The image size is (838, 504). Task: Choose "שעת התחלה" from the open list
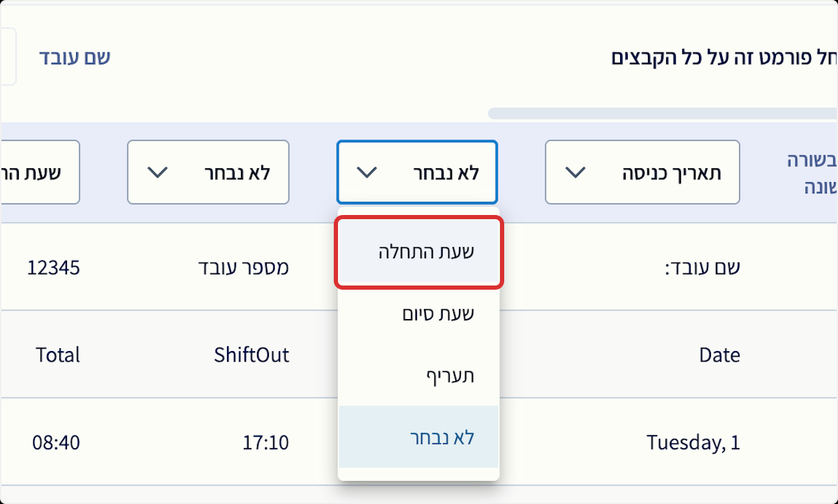point(419,252)
